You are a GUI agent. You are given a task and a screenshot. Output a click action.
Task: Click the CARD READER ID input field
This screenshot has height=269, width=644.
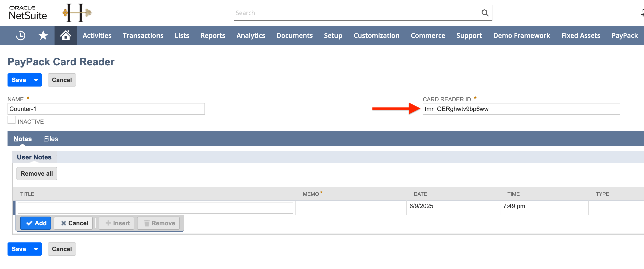(521, 109)
